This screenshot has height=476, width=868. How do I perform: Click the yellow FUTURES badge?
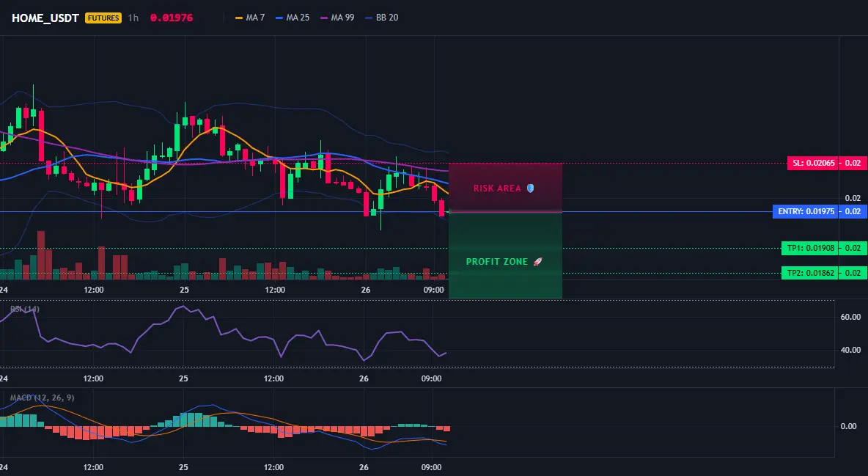click(103, 18)
